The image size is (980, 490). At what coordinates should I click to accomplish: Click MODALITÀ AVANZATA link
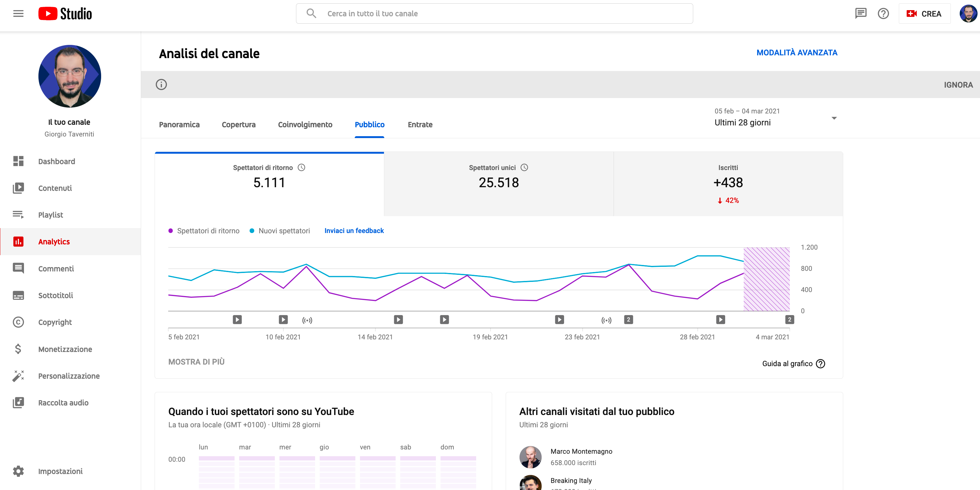point(796,53)
